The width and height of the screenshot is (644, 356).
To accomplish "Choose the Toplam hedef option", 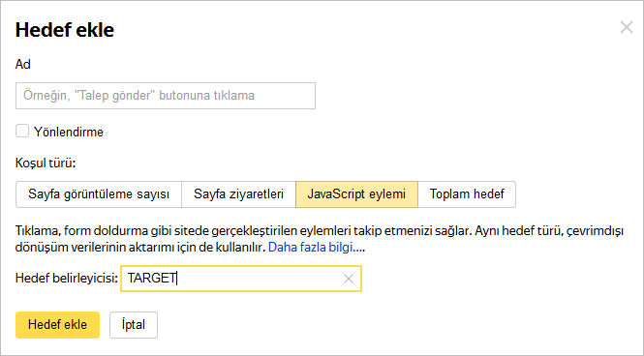I will click(467, 194).
